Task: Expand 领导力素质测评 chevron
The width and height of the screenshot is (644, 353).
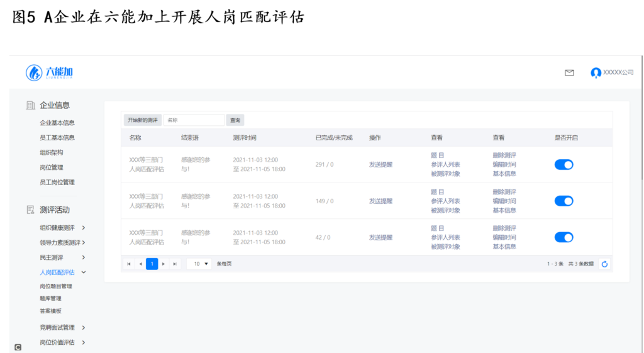Action: (84, 242)
